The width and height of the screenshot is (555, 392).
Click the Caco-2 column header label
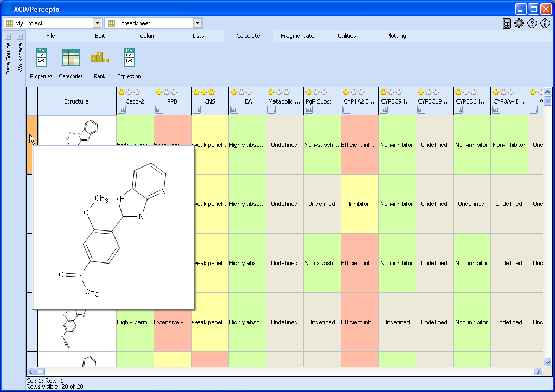pos(135,101)
